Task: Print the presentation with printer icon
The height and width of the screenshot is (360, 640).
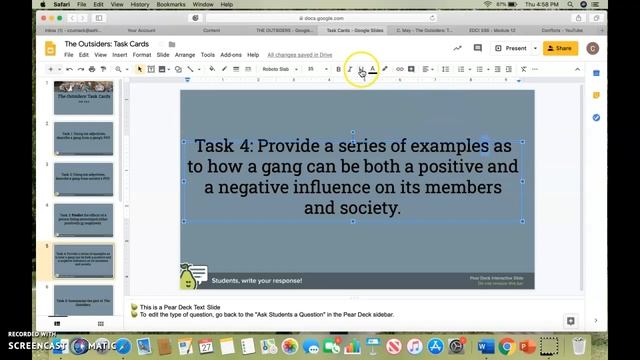Action: click(92, 69)
